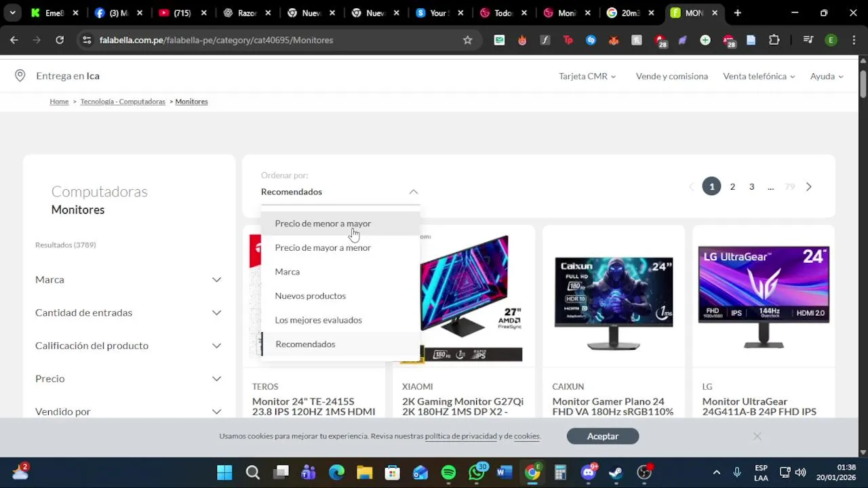The image size is (868, 488).
Task: Open Chrome extensions puzzle icon
Action: click(774, 40)
